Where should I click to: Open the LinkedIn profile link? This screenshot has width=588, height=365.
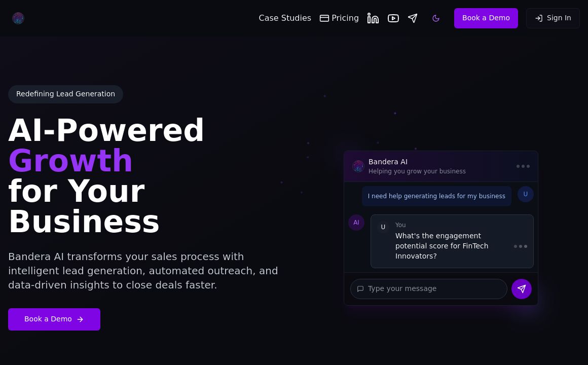(x=373, y=18)
